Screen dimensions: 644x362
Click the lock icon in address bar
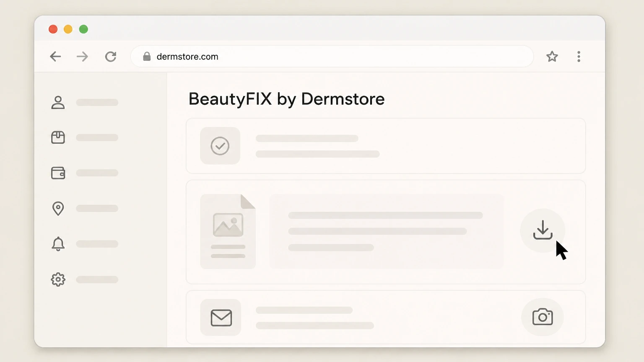[x=147, y=57]
